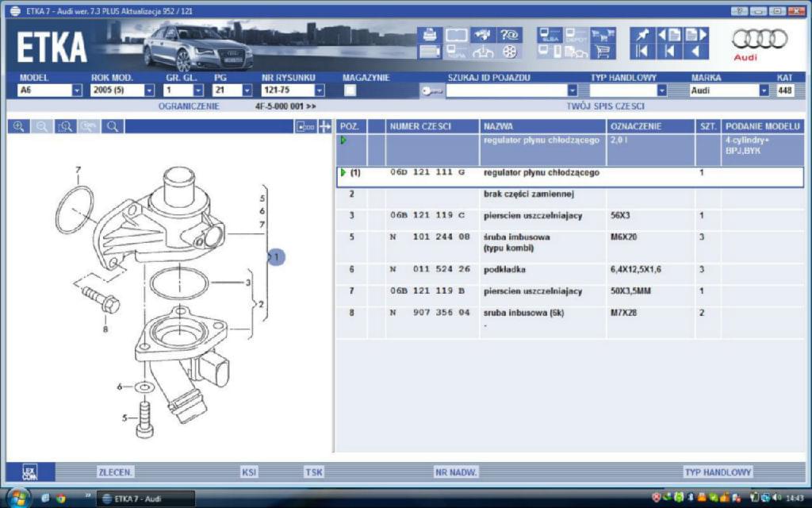Click the OGRANICZENIE link
The width and height of the screenshot is (812, 508).
click(x=189, y=106)
